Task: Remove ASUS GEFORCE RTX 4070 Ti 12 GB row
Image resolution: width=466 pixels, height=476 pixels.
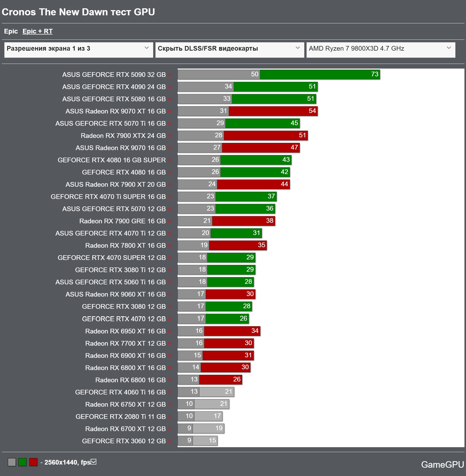Action: tap(170, 233)
